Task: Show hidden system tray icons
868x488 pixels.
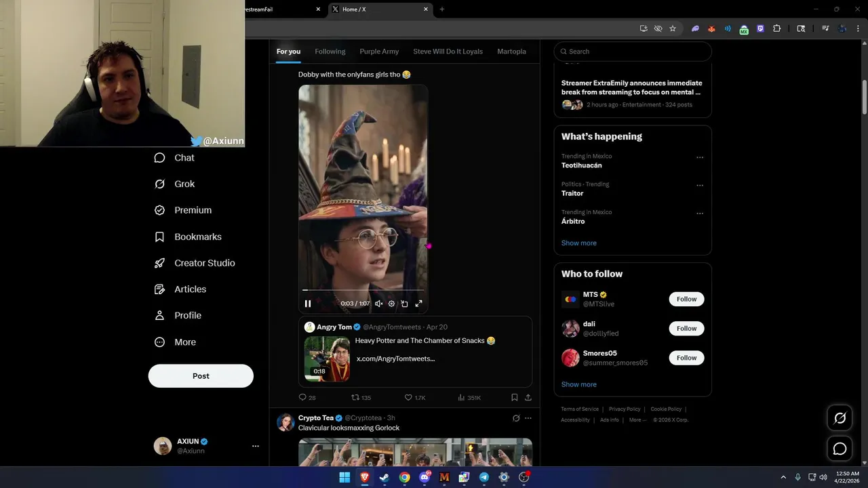Action: click(783, 477)
